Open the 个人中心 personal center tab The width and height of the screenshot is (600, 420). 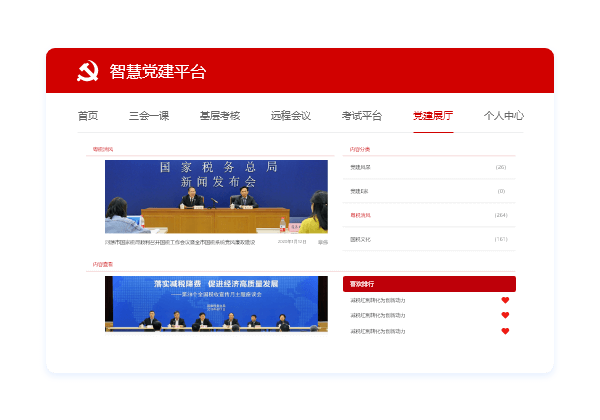click(x=503, y=116)
